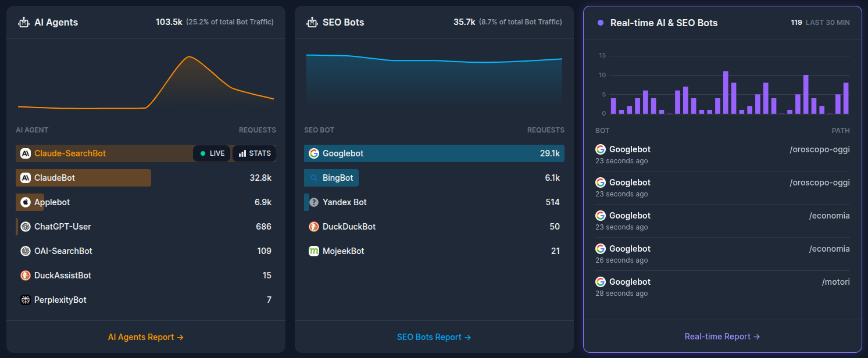Click the green dot in LIVE button
Viewport: 868px width, 358px height.
tap(202, 153)
